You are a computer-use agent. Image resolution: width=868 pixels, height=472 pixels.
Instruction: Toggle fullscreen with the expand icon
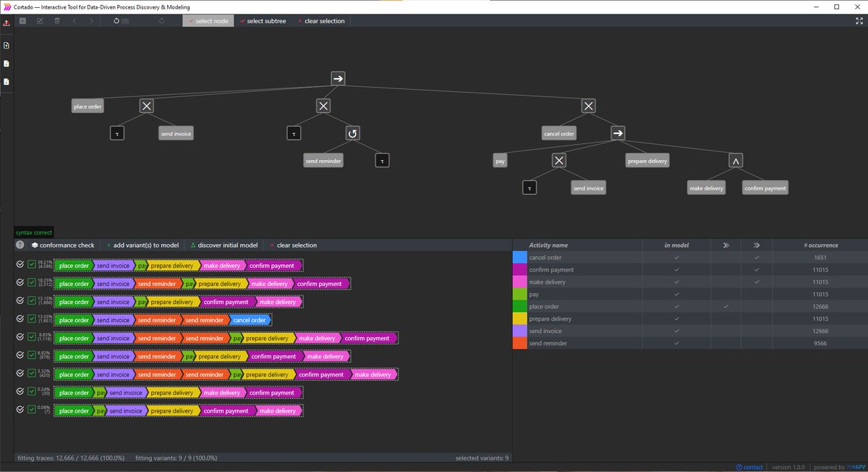click(x=859, y=21)
